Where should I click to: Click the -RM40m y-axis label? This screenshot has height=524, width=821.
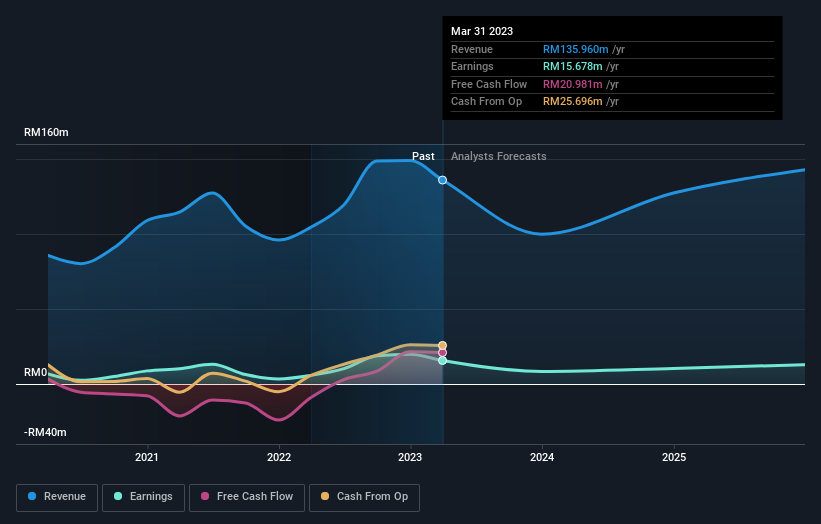click(45, 432)
